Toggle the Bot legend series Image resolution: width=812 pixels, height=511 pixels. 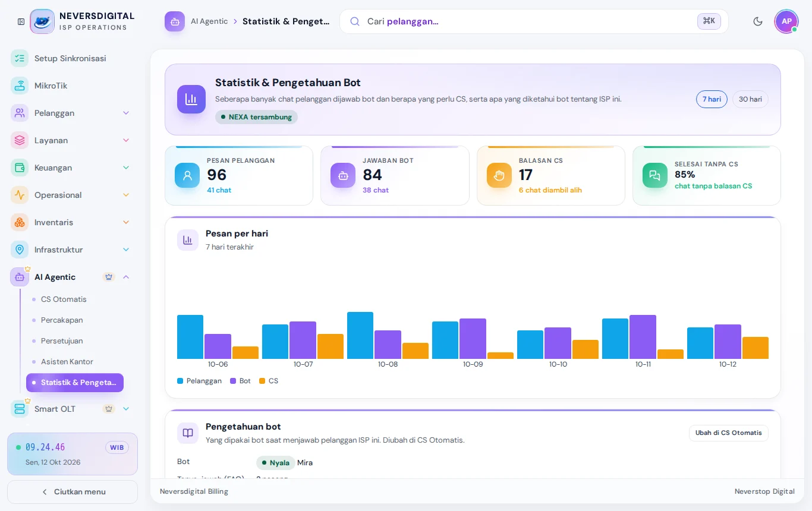tap(240, 381)
